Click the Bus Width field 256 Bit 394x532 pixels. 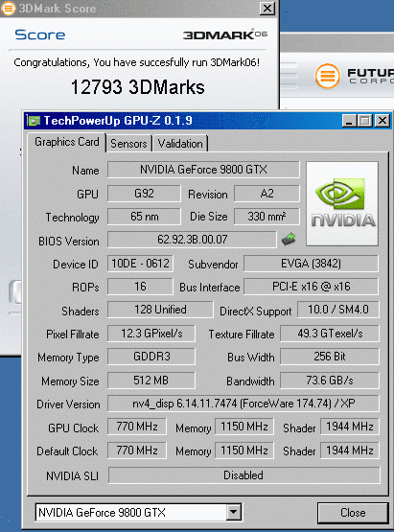(330, 357)
